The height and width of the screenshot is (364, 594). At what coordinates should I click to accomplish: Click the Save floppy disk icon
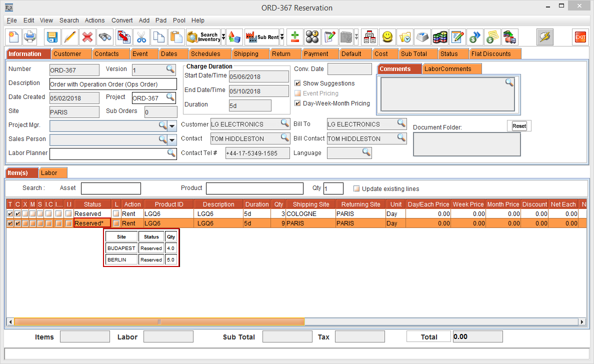coord(52,37)
